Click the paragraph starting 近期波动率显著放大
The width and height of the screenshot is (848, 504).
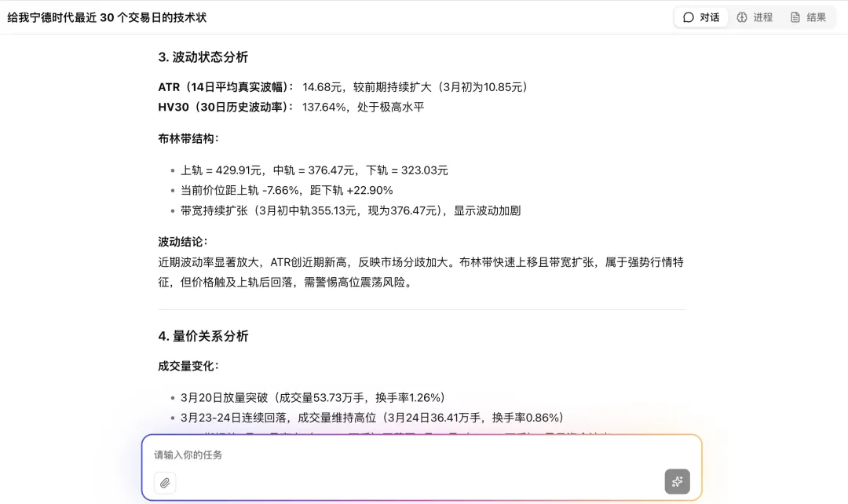[x=421, y=272]
